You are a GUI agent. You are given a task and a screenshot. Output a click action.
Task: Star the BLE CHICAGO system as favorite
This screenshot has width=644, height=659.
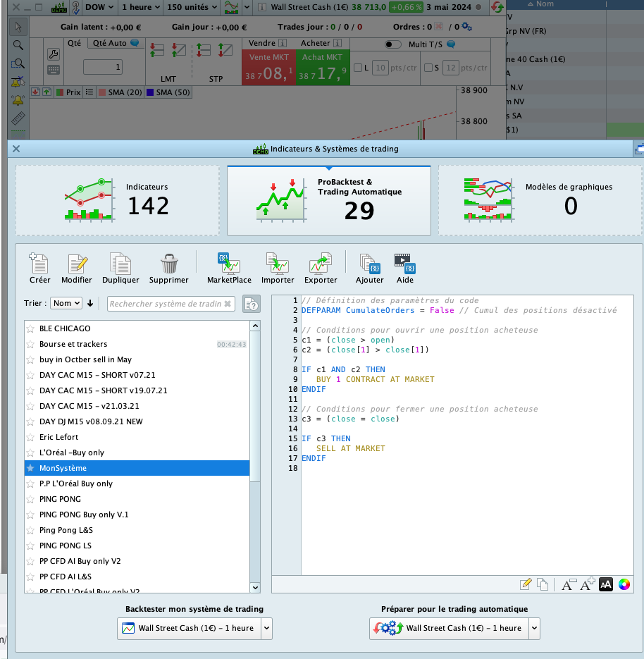click(30, 328)
